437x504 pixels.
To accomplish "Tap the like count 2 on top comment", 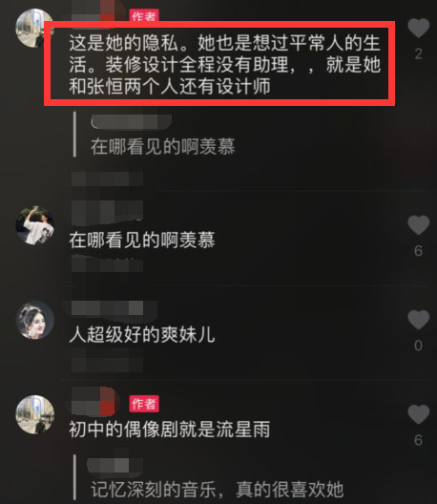I will [418, 53].
